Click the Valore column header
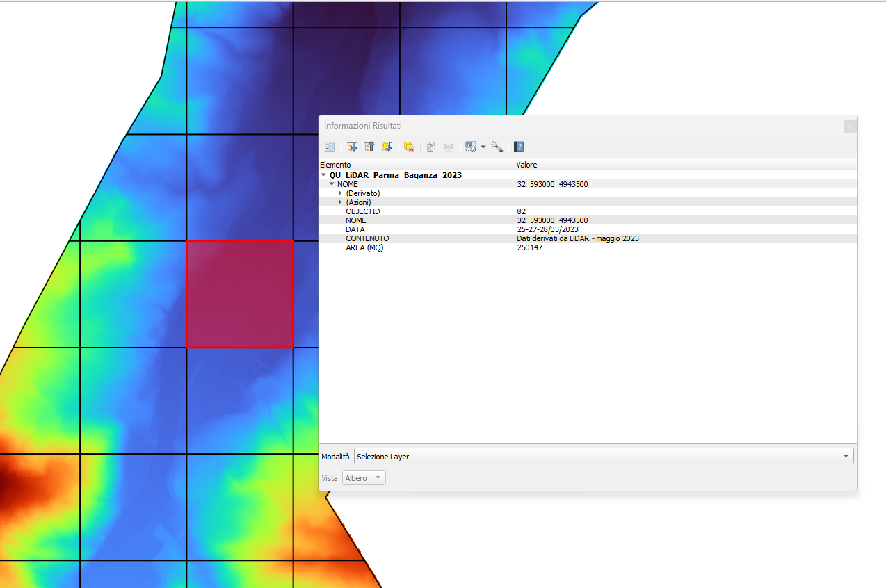Image resolution: width=886 pixels, height=588 pixels. 526,165
